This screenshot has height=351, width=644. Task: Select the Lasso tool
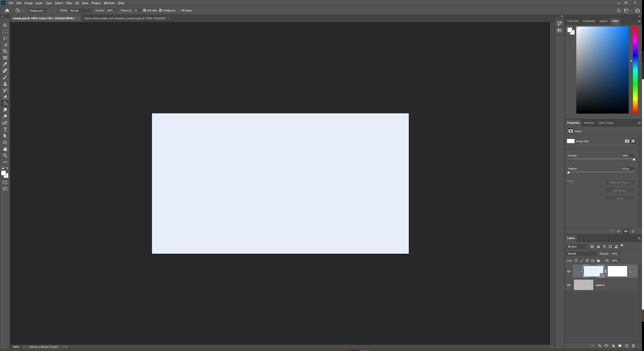point(5,38)
